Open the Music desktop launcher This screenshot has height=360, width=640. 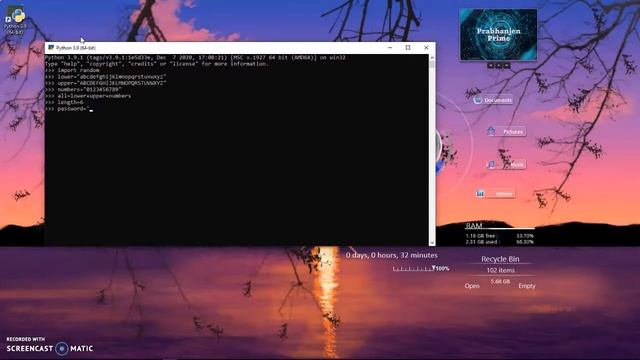click(x=506, y=164)
